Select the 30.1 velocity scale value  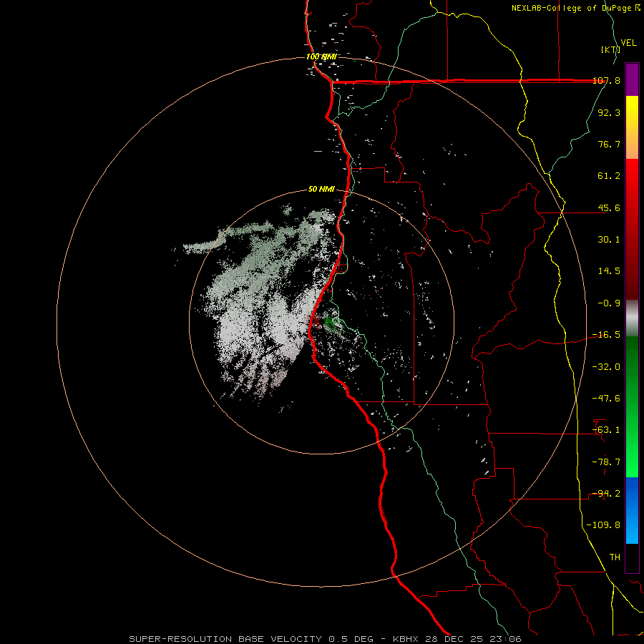[x=609, y=240]
